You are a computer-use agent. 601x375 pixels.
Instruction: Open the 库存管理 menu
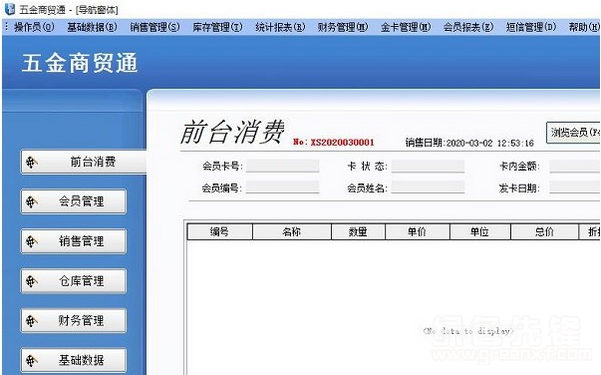click(217, 27)
